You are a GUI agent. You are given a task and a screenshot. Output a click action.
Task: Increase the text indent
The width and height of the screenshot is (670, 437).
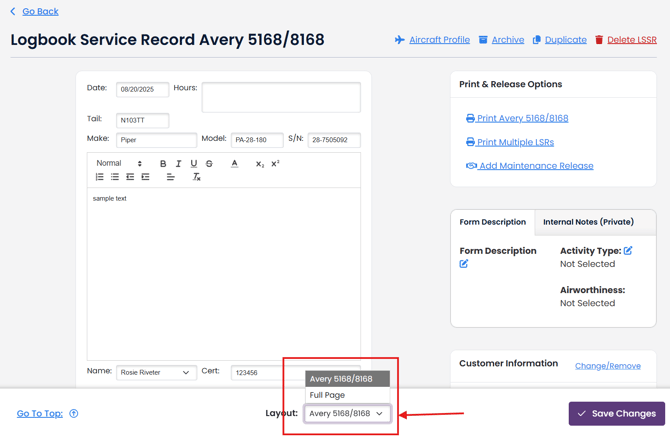pyautogui.click(x=145, y=177)
